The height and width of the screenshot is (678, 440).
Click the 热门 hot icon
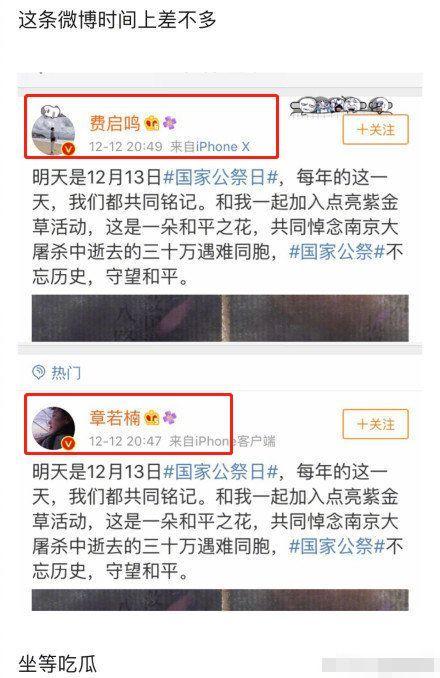[39, 372]
